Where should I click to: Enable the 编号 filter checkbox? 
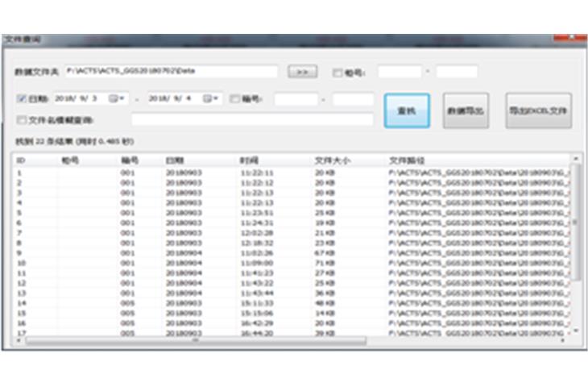click(x=235, y=99)
